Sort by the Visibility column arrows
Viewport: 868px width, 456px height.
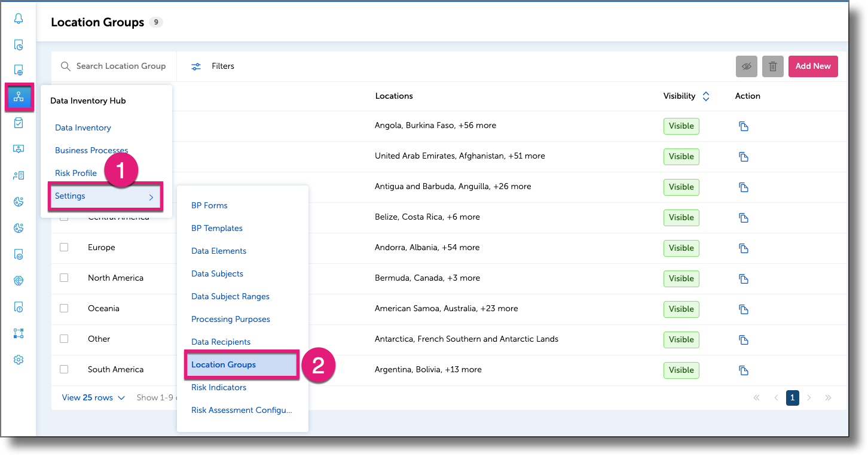(x=706, y=96)
